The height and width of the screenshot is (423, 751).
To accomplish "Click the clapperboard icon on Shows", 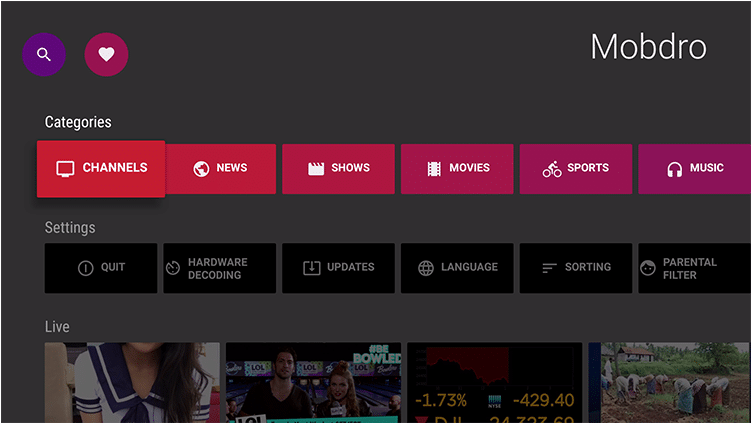I will pos(316,169).
